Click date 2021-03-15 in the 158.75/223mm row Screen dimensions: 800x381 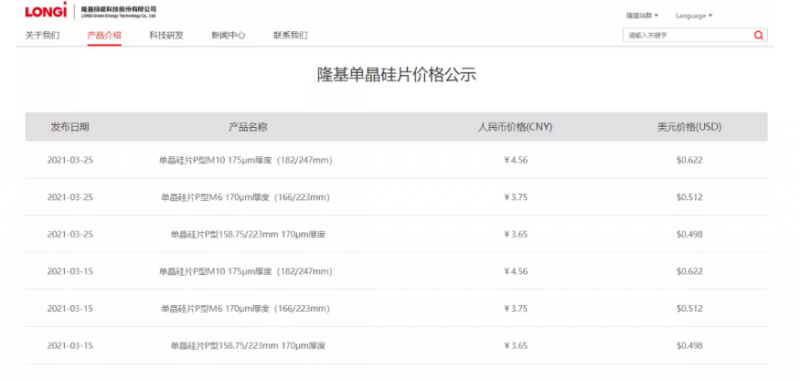70,346
